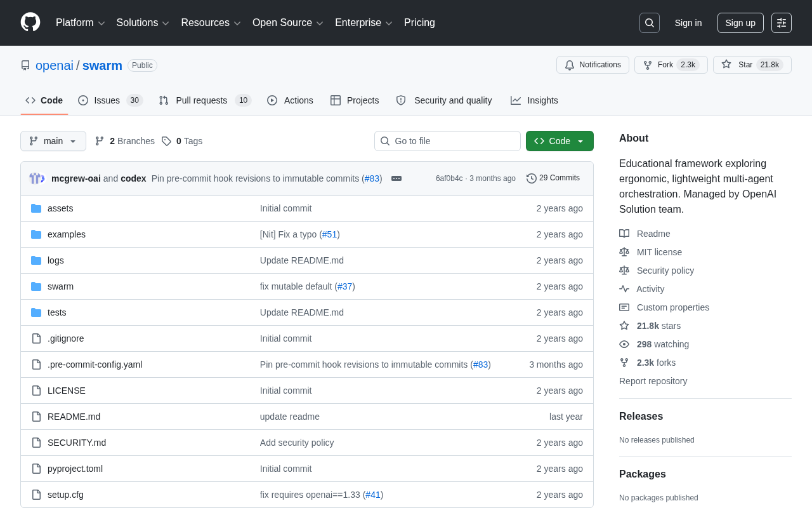Open the swarm repository name link
812x508 pixels.
(102, 65)
